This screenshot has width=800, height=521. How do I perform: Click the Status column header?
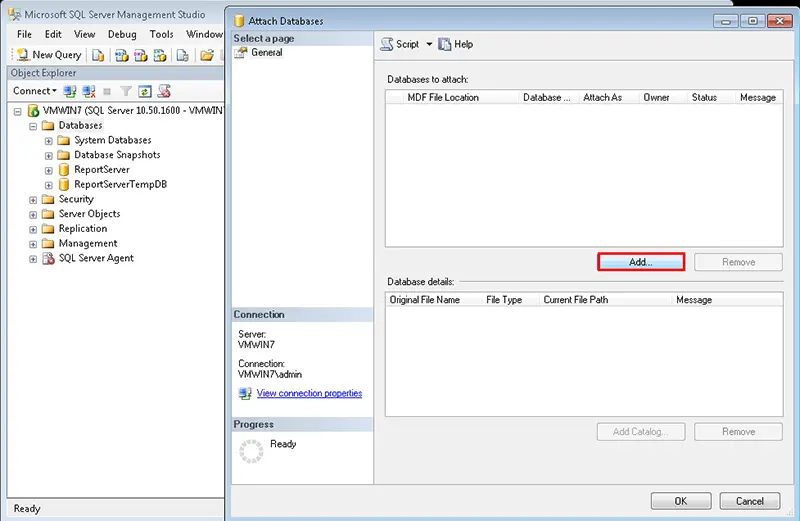point(711,97)
